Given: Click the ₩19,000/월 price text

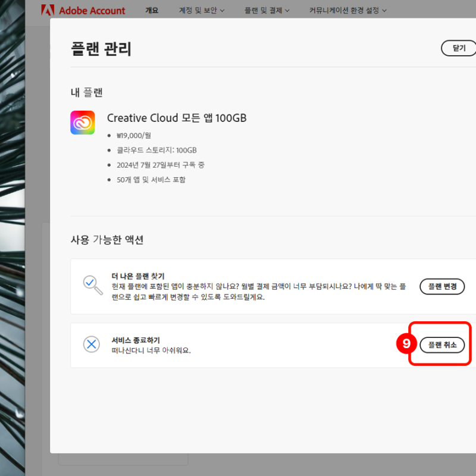Looking at the screenshot, I should [x=133, y=135].
